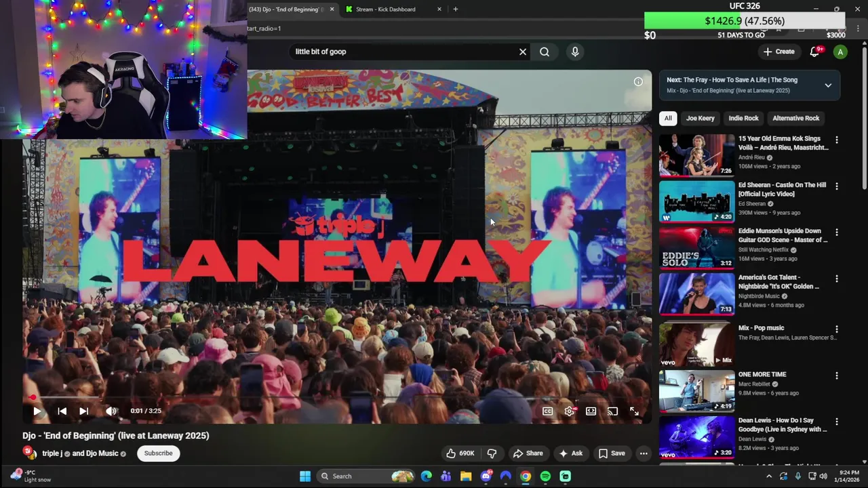Open ONE MORE TIME by Marc Rebillet
The image size is (868, 488).
pyautogui.click(x=696, y=390)
